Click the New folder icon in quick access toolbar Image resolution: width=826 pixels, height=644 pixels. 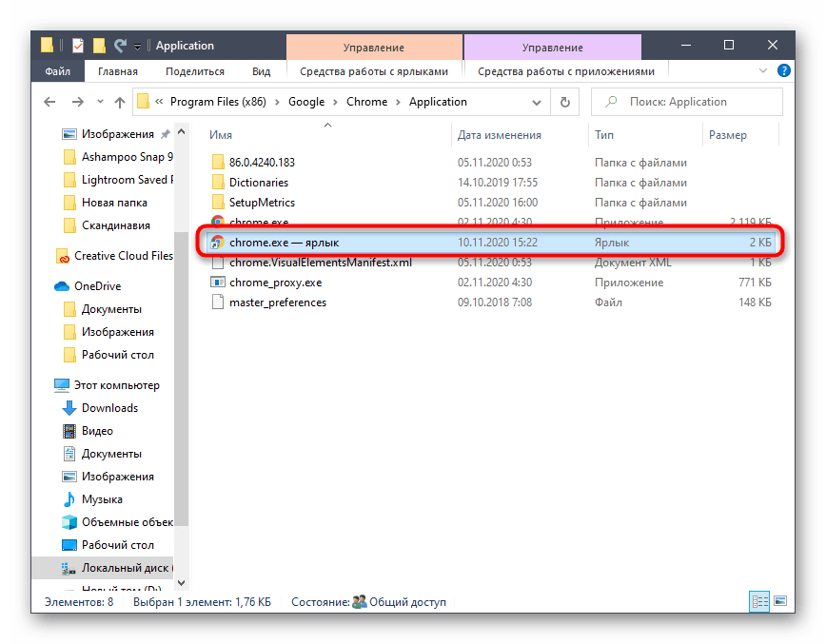(x=99, y=46)
